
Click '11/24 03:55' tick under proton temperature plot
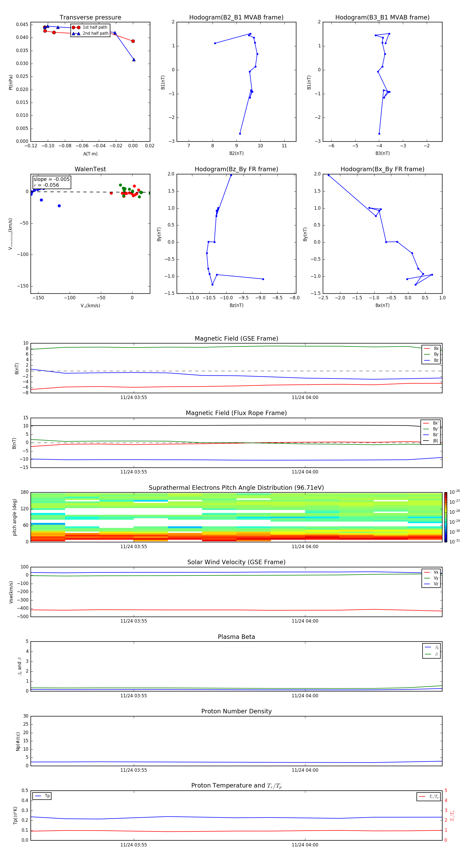(x=134, y=845)
